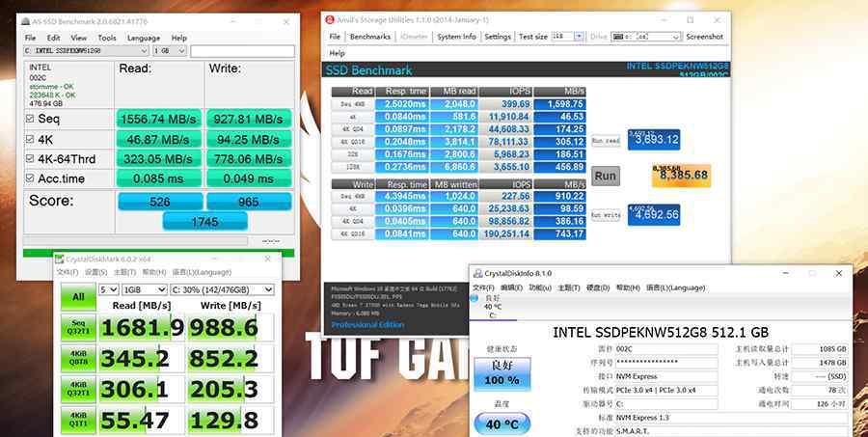Open the 语言(L)(Language) menu in CrystalDiskMark
The image size is (868, 437).
(x=202, y=272)
